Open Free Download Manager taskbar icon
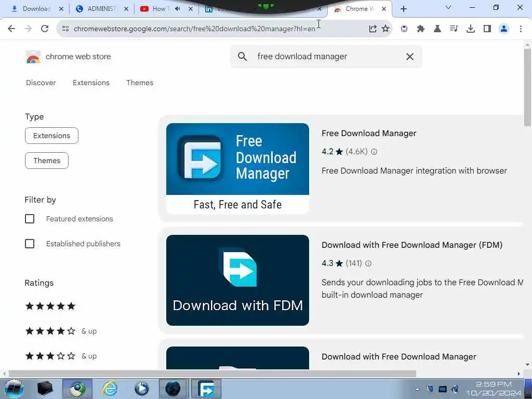The height and width of the screenshot is (399, 532). tap(206, 389)
